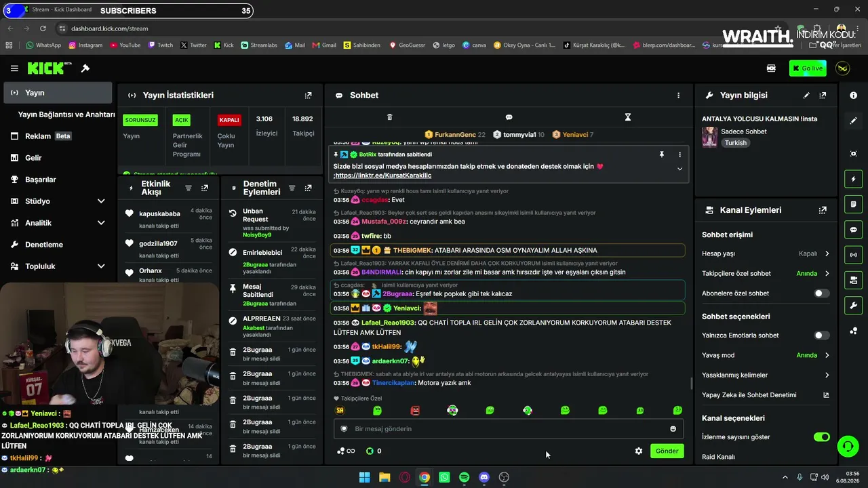Click the info icon in right sidebar
868x488 pixels.
[853, 96]
